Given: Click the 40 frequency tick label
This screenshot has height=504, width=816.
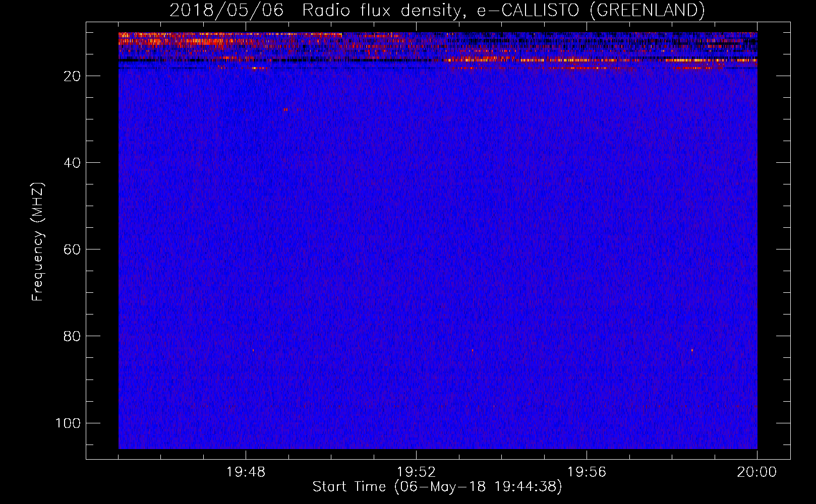Looking at the screenshot, I should pyautogui.click(x=72, y=163).
